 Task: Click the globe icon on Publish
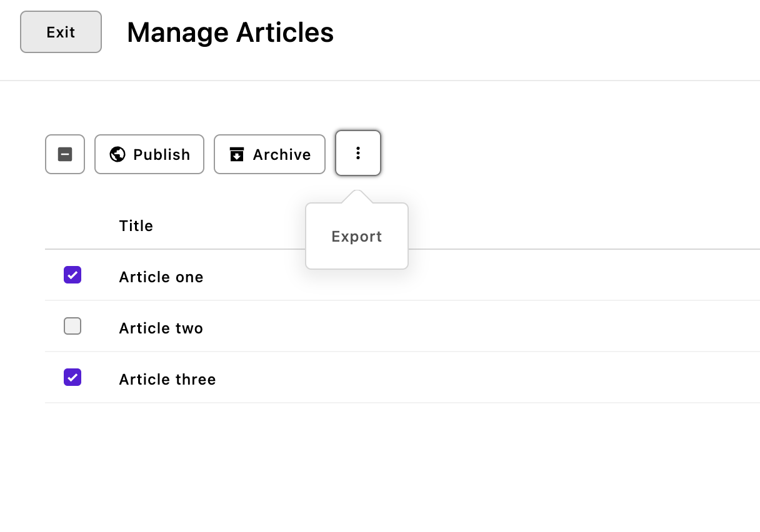pos(117,154)
